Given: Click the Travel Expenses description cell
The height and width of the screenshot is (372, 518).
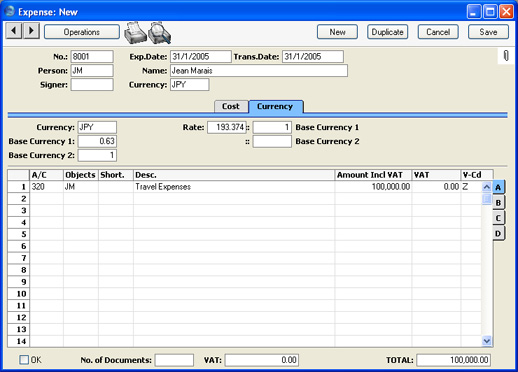Looking at the screenshot, I should point(234,187).
